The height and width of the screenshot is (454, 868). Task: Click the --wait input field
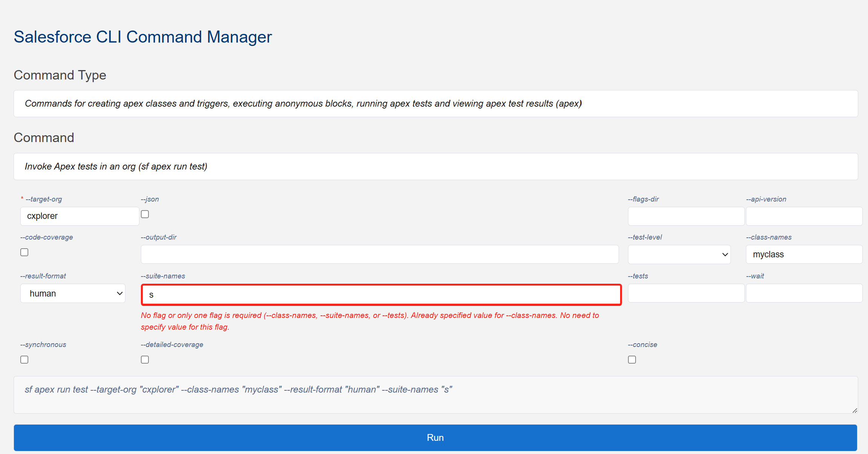(804, 293)
